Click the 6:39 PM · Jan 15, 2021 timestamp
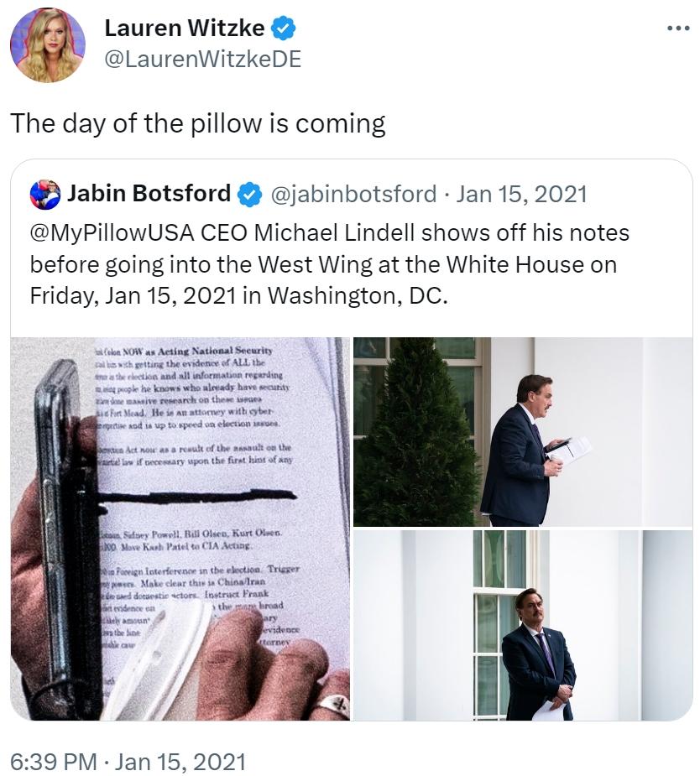 click(x=128, y=762)
